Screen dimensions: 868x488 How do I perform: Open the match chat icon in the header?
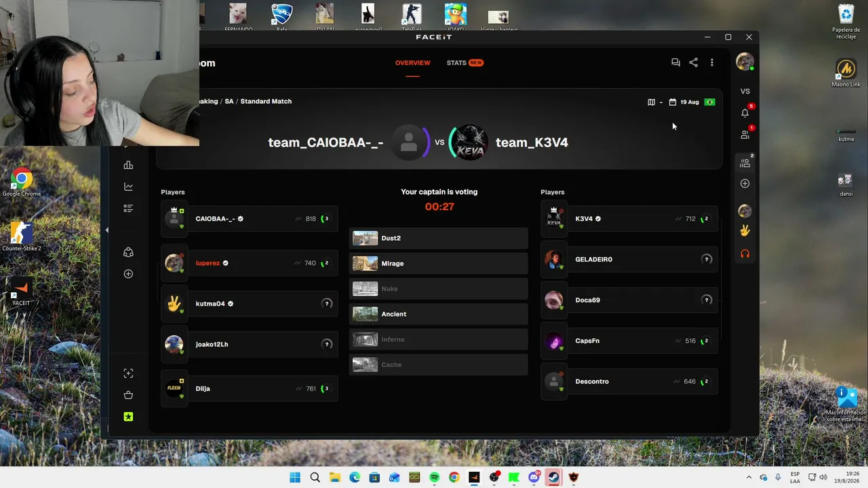[x=675, y=62]
